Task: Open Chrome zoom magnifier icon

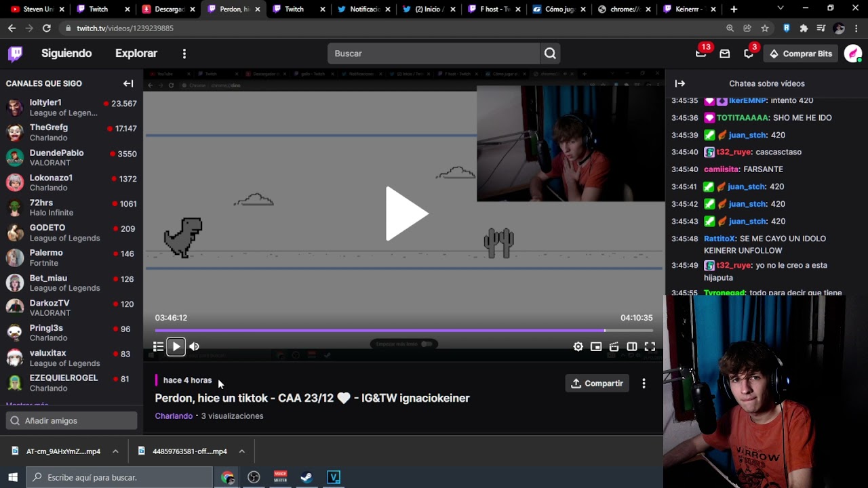Action: click(x=730, y=28)
